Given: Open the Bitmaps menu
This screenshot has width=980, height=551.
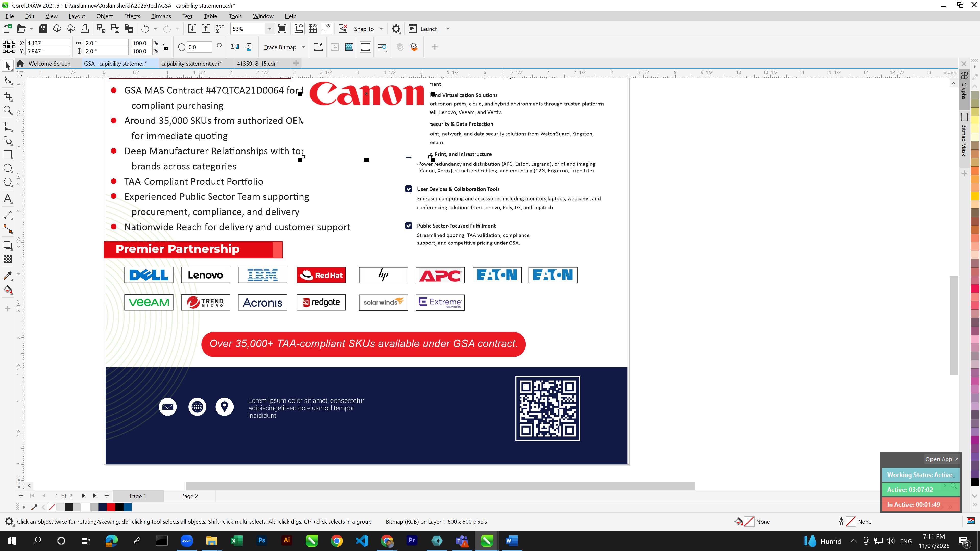Looking at the screenshot, I should click(x=161, y=16).
